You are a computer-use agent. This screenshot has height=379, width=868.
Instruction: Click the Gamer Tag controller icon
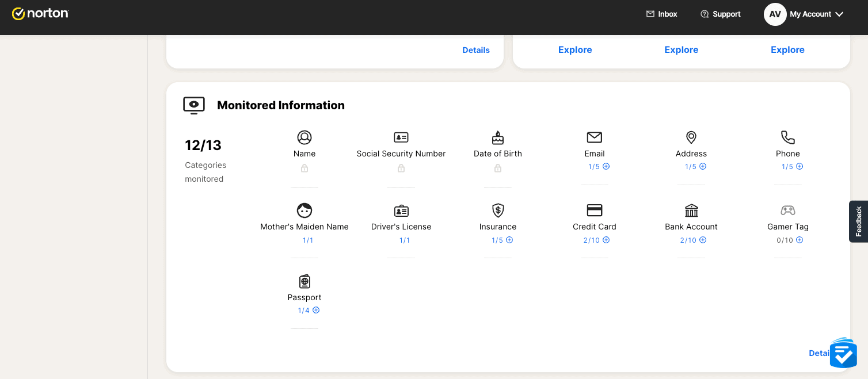point(788,210)
